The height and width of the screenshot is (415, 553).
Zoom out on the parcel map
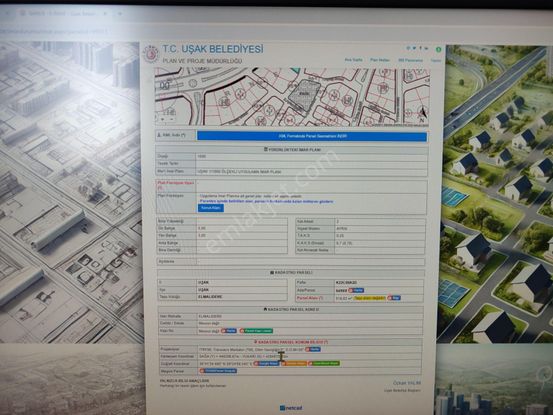pos(171,119)
